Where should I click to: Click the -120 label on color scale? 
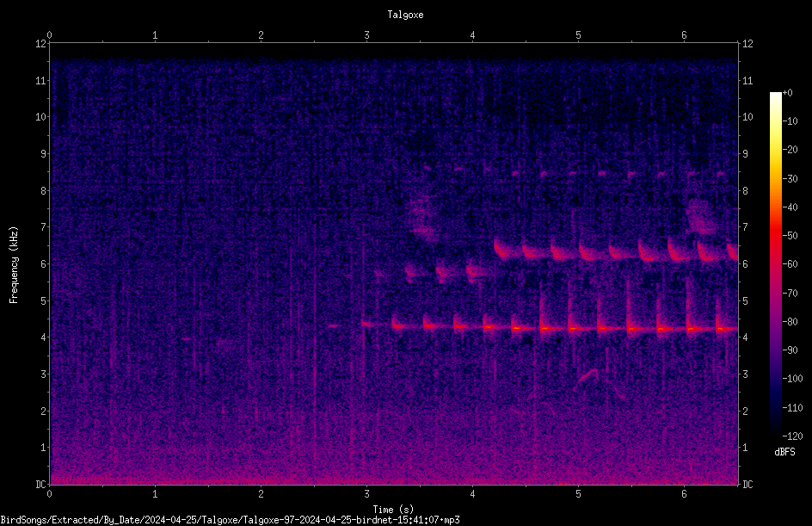792,436
